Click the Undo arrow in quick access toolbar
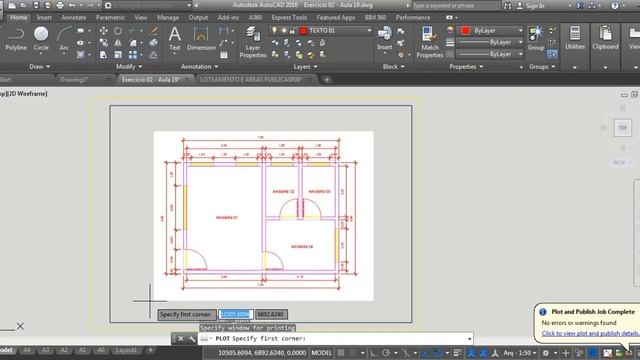Image resolution: width=640 pixels, height=360 pixels. pyautogui.click(x=72, y=5)
